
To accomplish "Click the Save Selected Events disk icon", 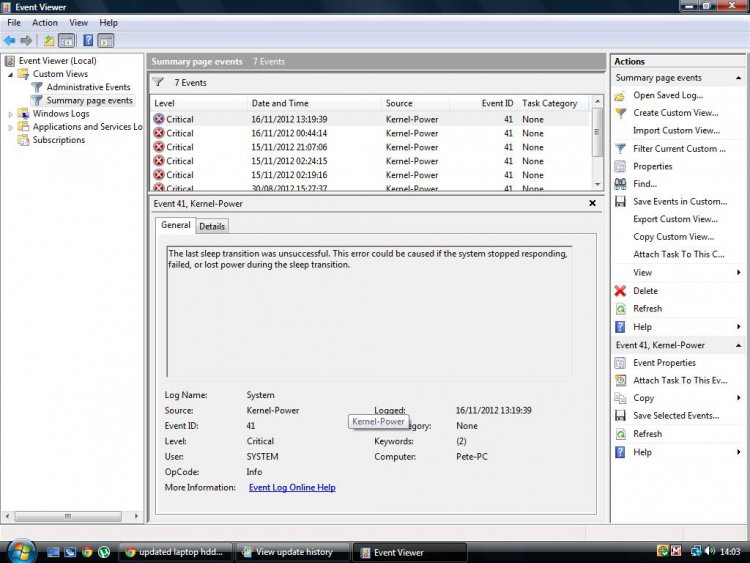I will 621,416.
